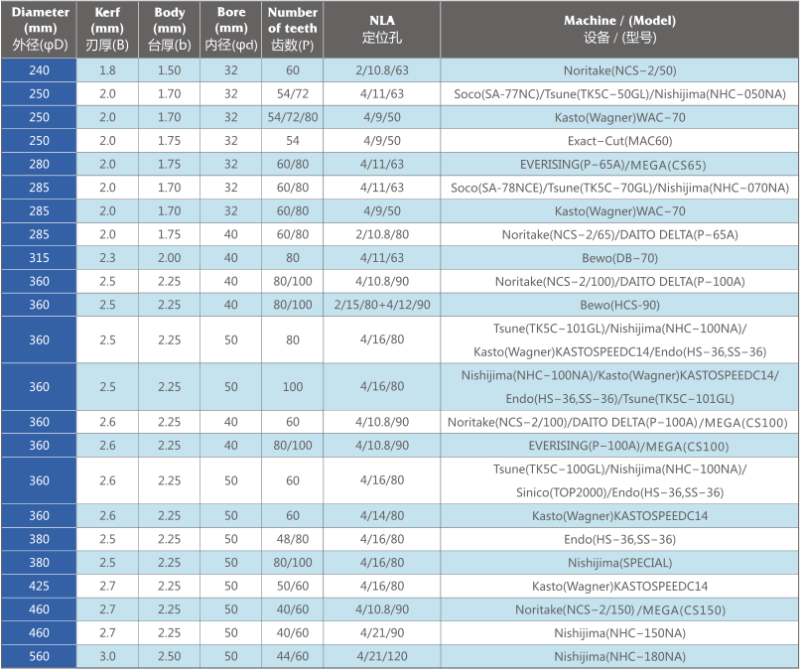Select the 2/15/80+4/12/90 NLA cell
Image resolution: width=802 pixels, height=672 pixels.
382,305
